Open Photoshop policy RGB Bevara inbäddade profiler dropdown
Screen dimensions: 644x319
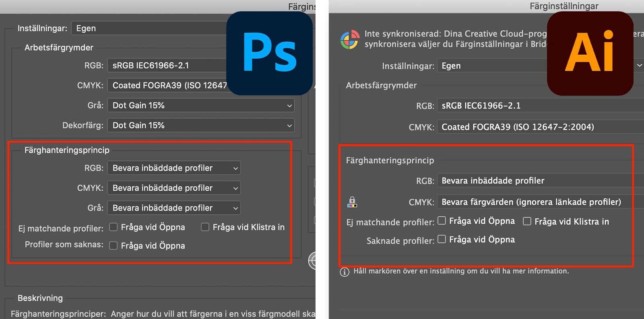pos(174,168)
